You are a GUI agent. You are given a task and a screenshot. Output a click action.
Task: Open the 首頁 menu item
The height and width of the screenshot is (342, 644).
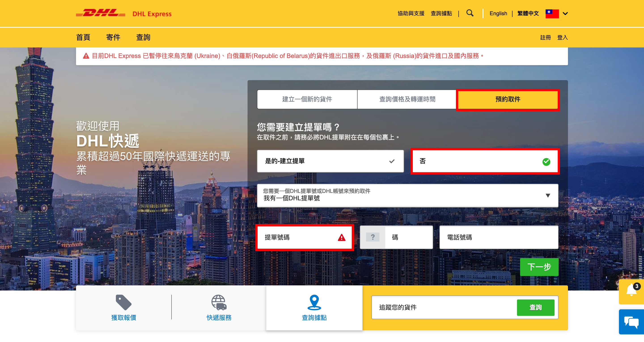tap(83, 37)
